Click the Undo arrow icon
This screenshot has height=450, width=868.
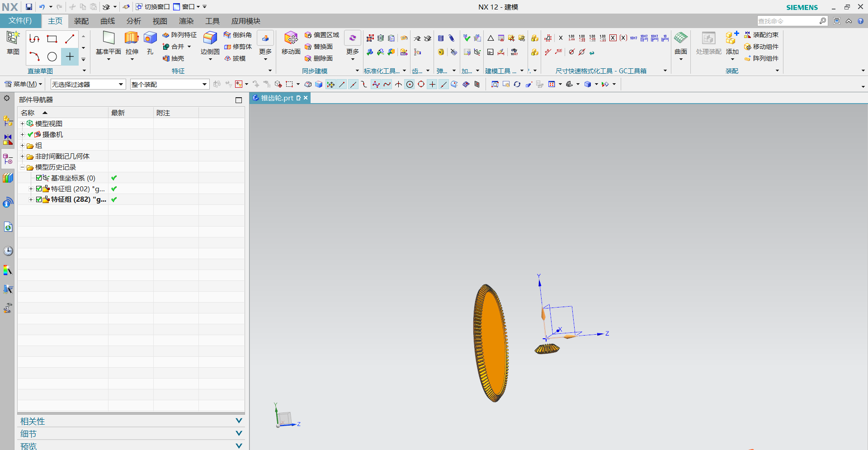[42, 7]
